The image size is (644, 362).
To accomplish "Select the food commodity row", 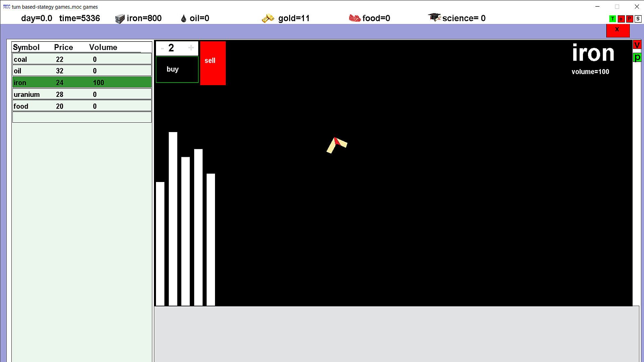I will 82,106.
